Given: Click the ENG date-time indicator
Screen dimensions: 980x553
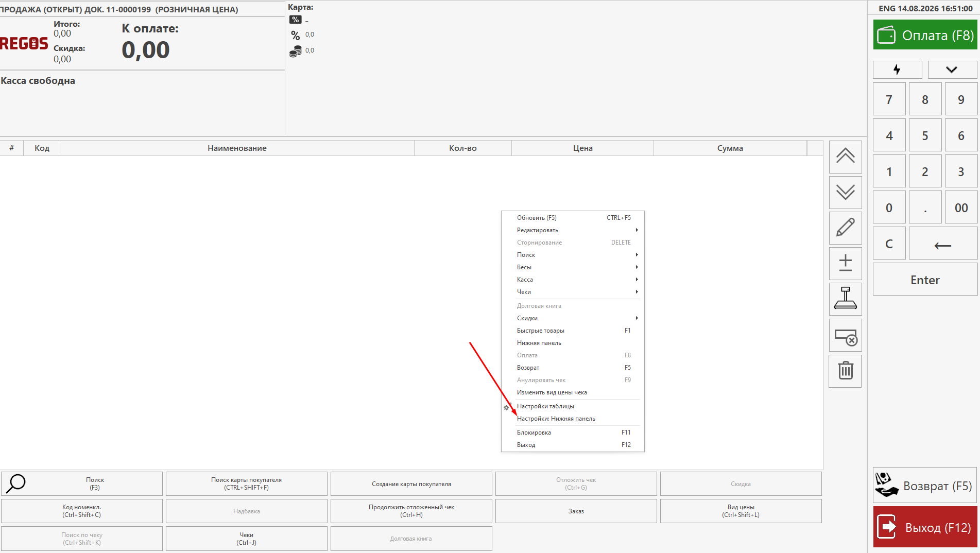Looking at the screenshot, I should click(925, 8).
